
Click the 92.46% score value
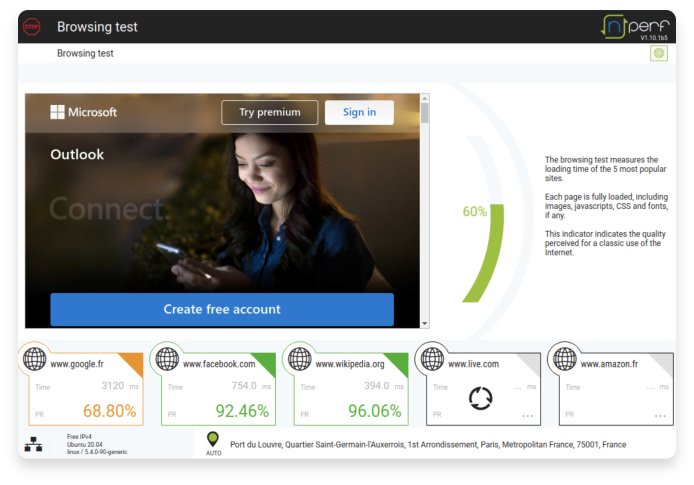(242, 411)
